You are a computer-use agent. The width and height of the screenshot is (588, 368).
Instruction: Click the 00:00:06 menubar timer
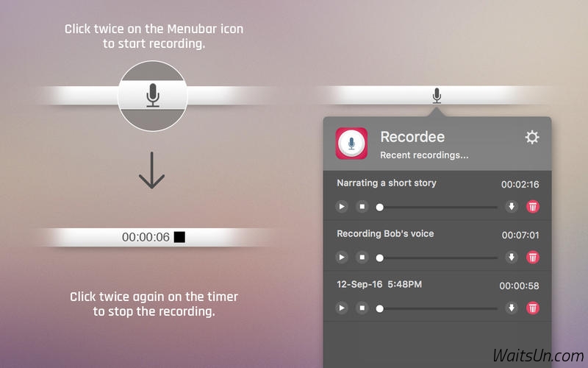[146, 237]
